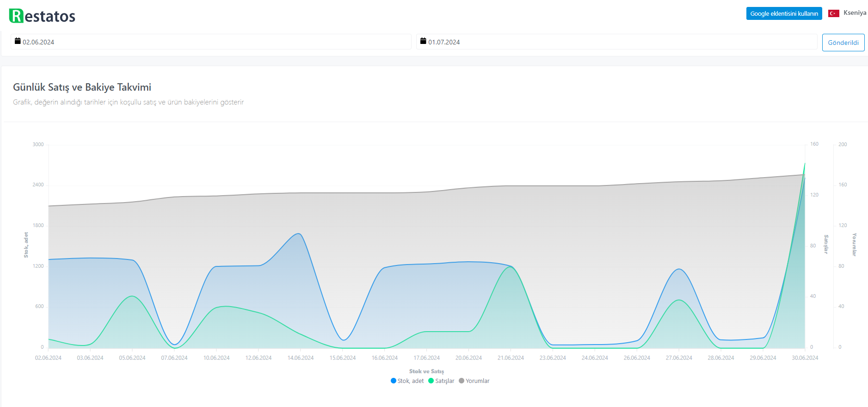Click the x-axis label 21.06.2024
This screenshot has width=868, height=407.
(x=511, y=358)
